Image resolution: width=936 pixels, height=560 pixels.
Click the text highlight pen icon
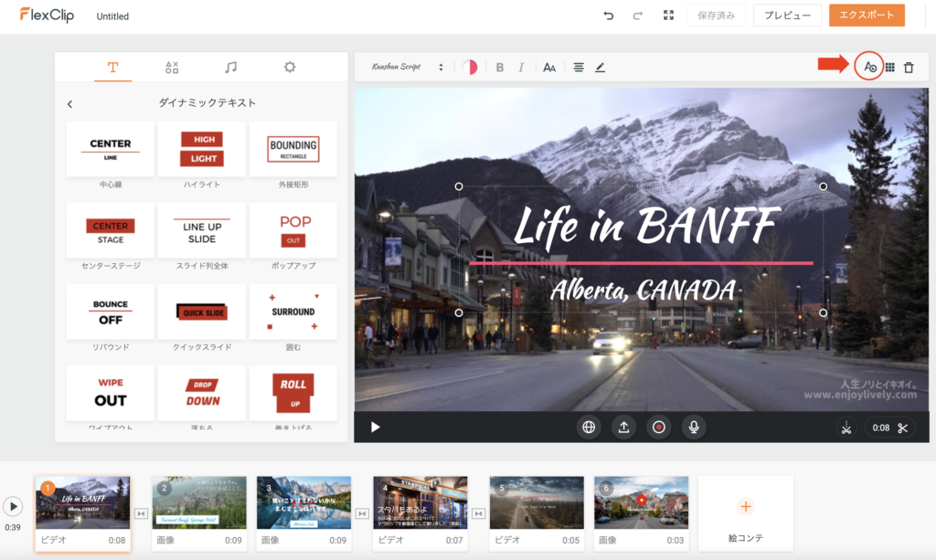tap(600, 68)
